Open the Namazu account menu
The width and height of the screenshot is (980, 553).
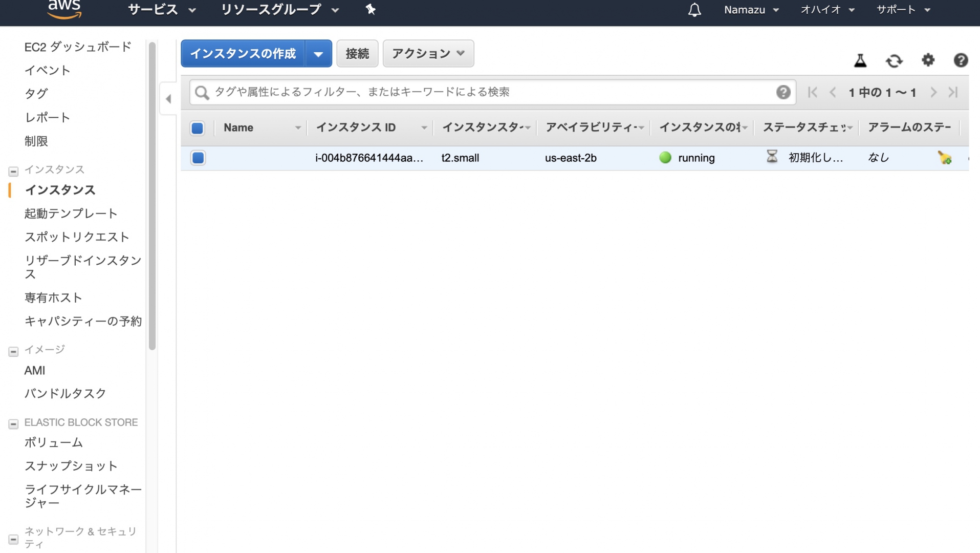[751, 10]
